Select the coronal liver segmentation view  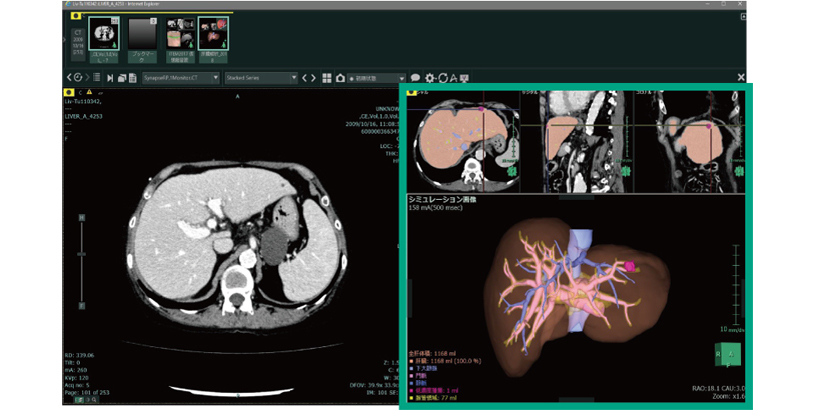689,142
